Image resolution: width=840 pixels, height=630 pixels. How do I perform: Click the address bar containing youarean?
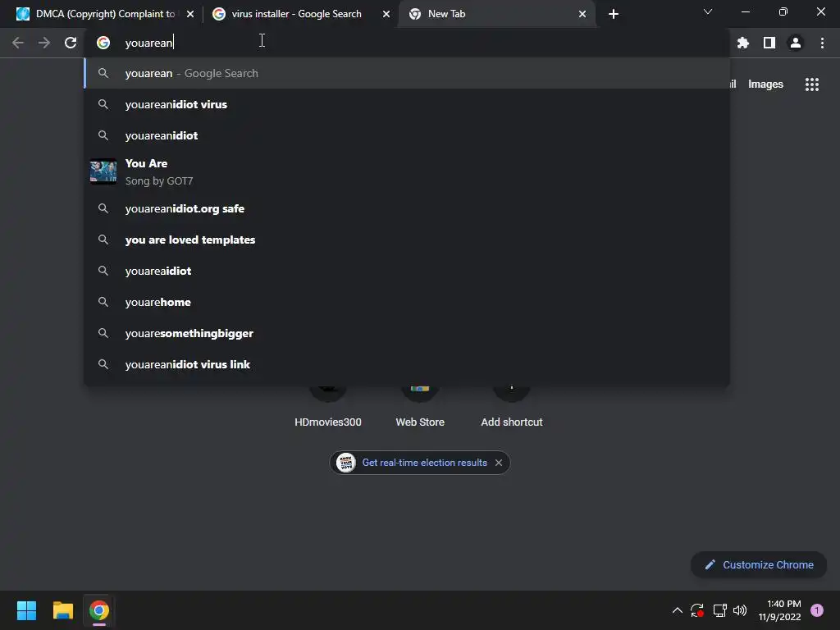pos(407,43)
